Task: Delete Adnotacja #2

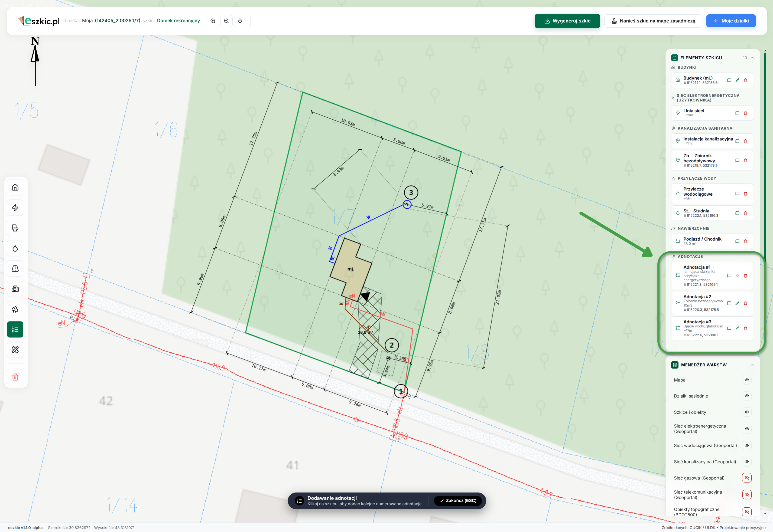Action: [746, 303]
